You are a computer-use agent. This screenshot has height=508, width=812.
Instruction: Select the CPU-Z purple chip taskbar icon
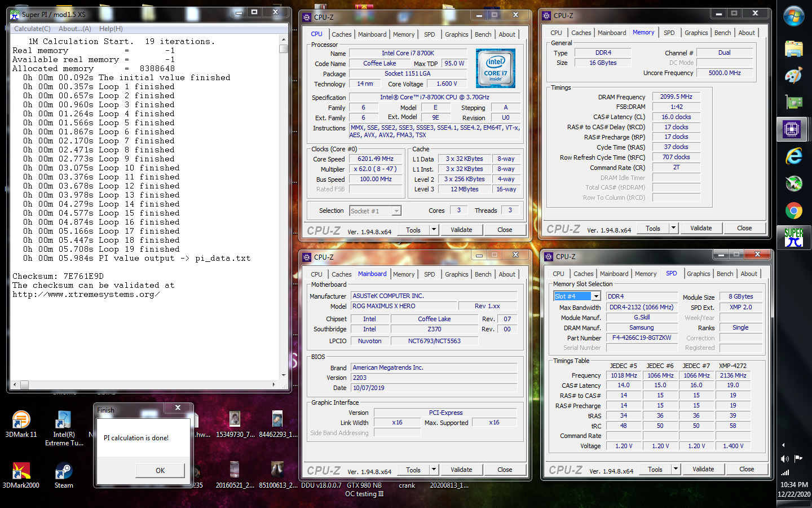tap(792, 129)
